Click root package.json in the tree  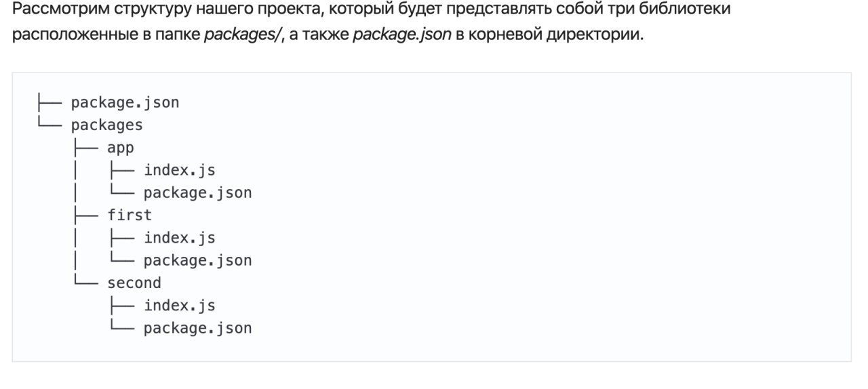[125, 103]
